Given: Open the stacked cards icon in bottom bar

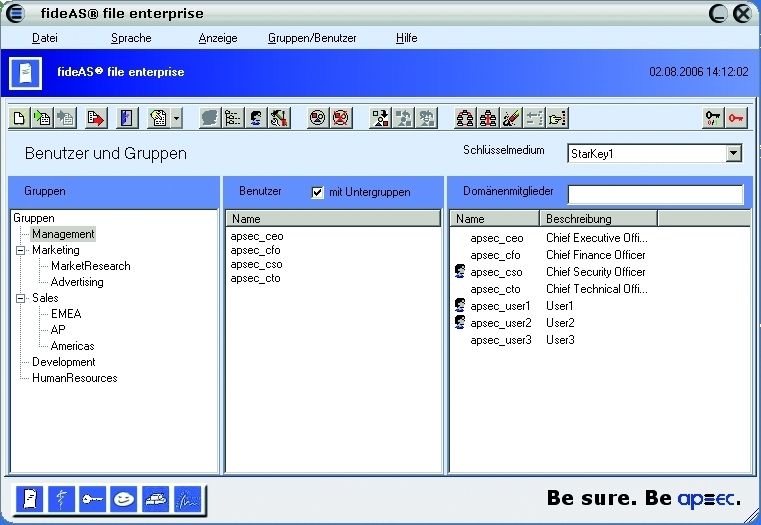Looking at the screenshot, I should (156, 499).
